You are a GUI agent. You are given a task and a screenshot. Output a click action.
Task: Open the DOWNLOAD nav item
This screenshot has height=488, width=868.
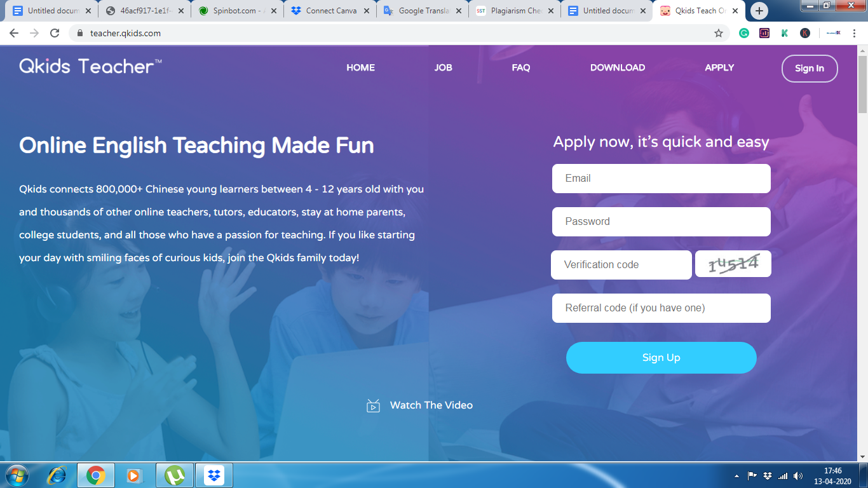point(618,67)
